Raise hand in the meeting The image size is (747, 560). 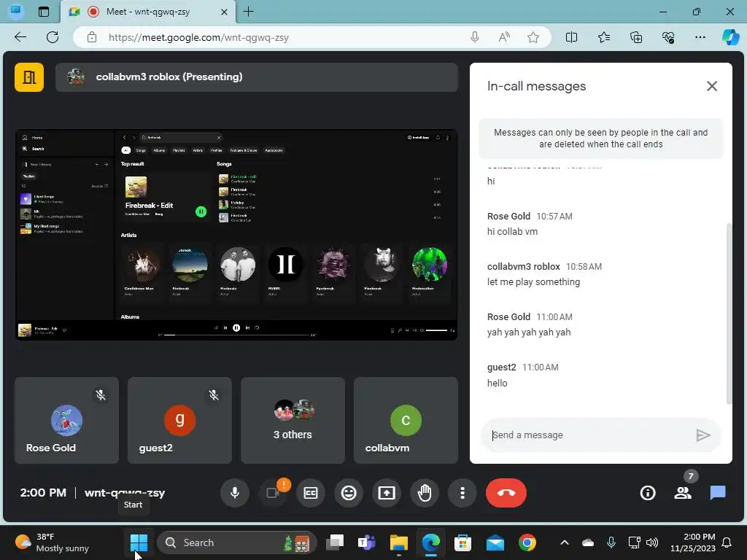[425, 493]
